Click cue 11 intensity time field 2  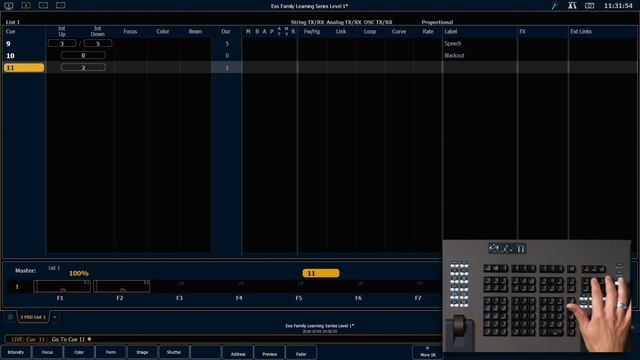(83, 67)
